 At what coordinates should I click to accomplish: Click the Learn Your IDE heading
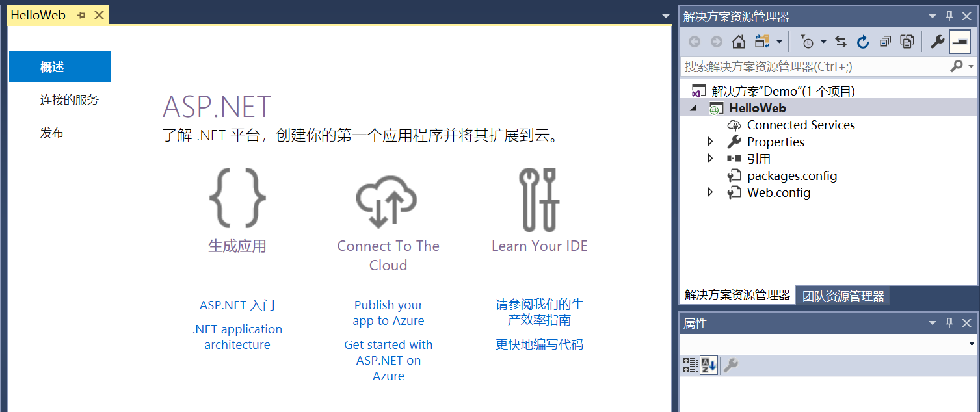pos(539,246)
